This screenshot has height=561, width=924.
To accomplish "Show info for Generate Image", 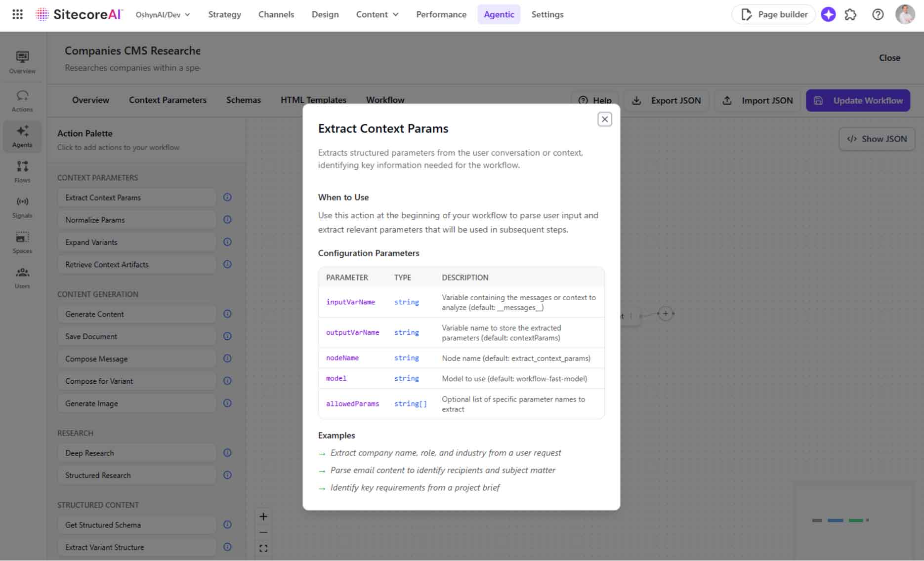I will tap(227, 402).
